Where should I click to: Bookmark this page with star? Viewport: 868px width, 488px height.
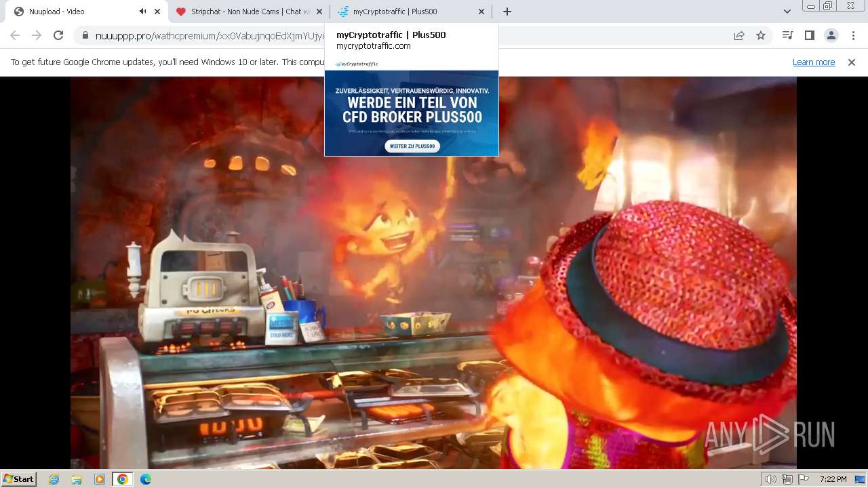tap(761, 35)
